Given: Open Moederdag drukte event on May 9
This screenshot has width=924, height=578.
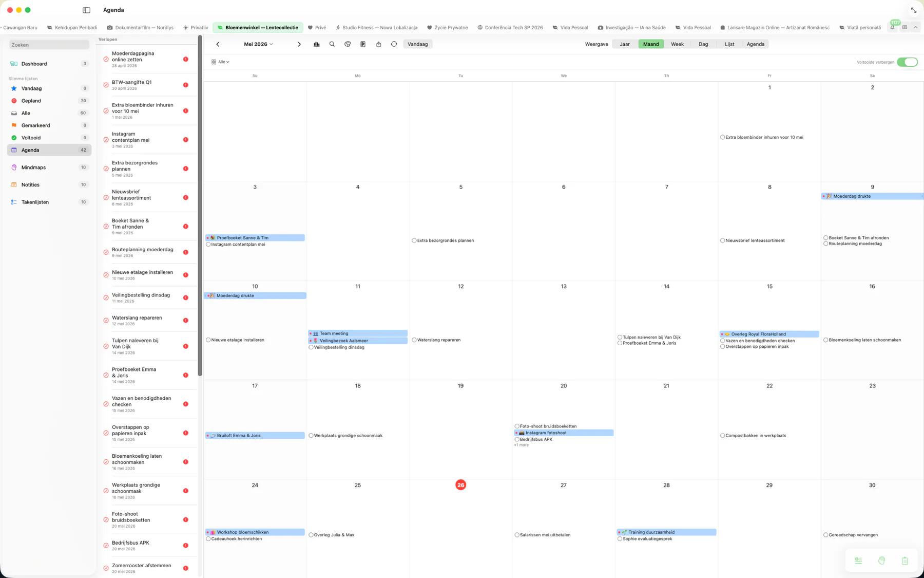Looking at the screenshot, I should [x=872, y=196].
